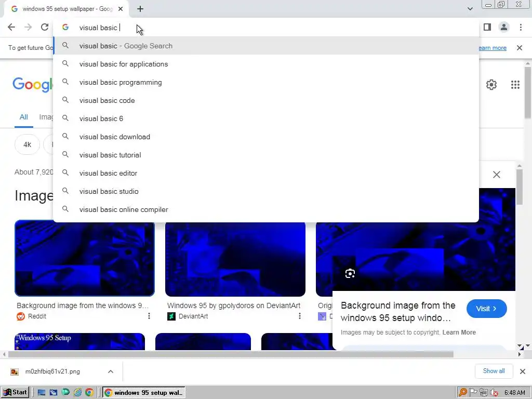Reload the current page
The height and width of the screenshot is (399, 532).
45,27
